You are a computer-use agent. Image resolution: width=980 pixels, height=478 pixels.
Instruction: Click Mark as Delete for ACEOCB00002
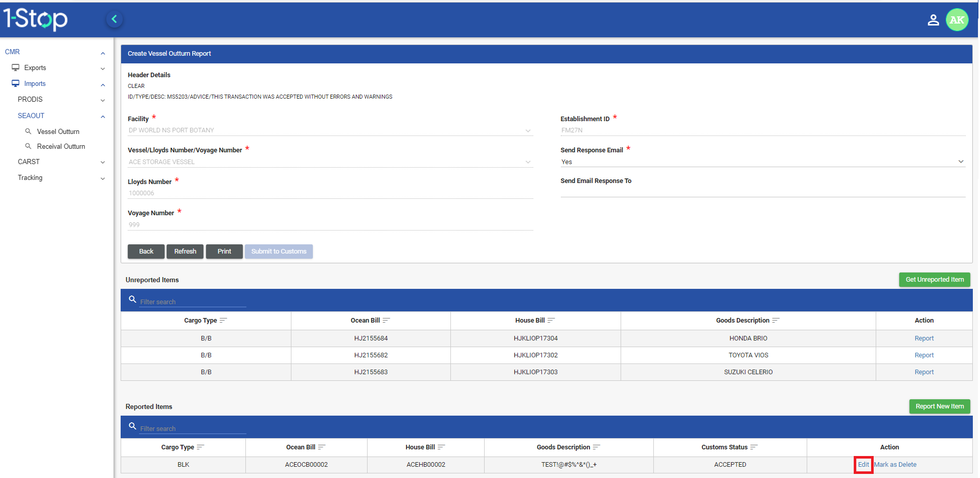(x=895, y=465)
